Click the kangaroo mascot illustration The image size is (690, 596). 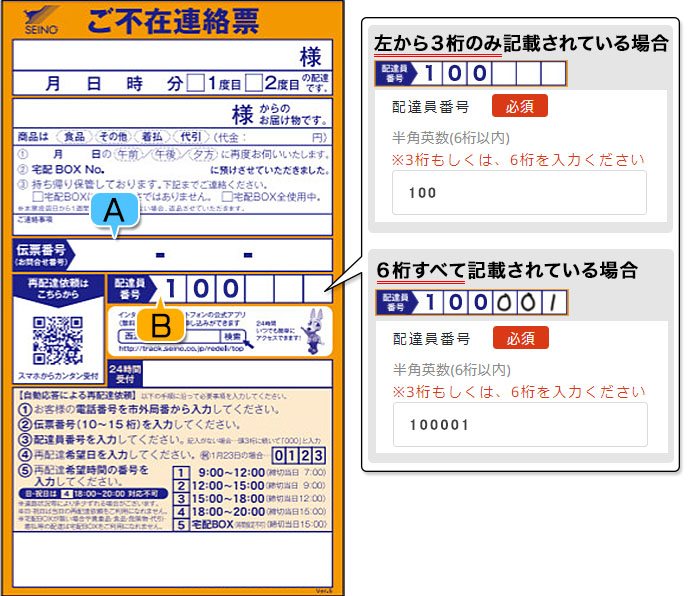[x=313, y=331]
